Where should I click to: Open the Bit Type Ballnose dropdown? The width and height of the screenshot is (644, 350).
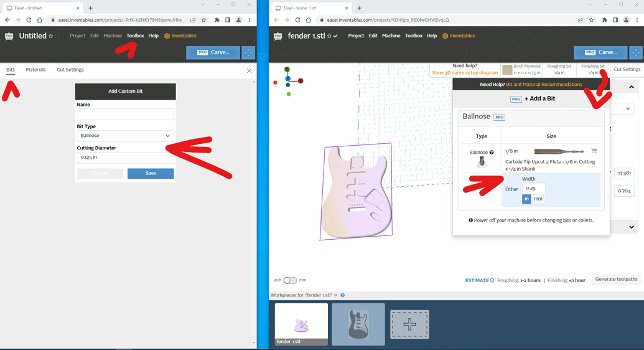click(x=125, y=136)
